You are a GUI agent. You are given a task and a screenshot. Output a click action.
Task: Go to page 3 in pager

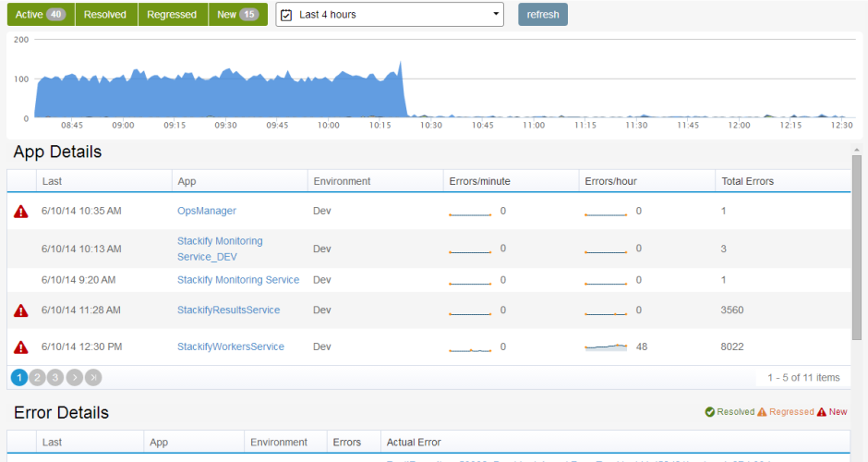click(55, 377)
